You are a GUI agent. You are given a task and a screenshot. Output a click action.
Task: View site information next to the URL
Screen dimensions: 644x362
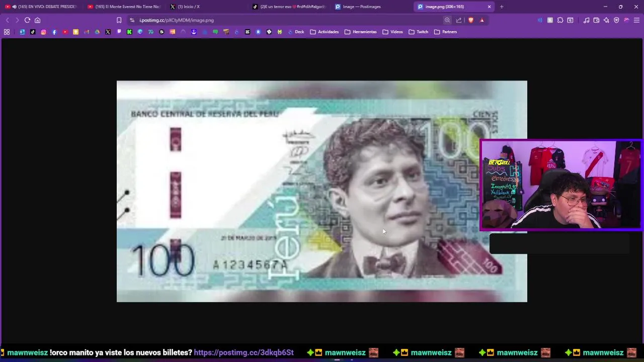pyautogui.click(x=132, y=20)
